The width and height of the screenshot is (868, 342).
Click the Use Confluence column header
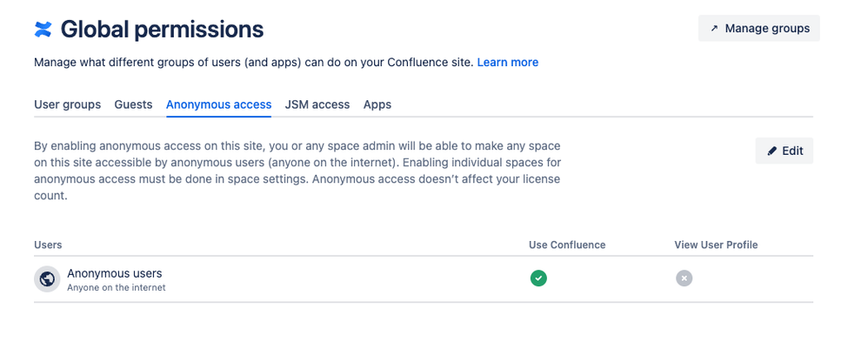(567, 245)
